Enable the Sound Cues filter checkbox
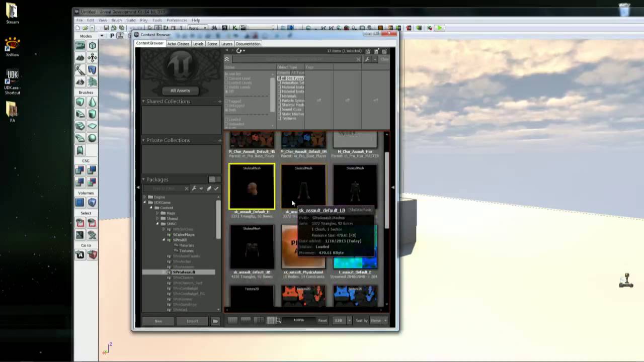Image resolution: width=644 pixels, height=362 pixels. tap(279, 110)
